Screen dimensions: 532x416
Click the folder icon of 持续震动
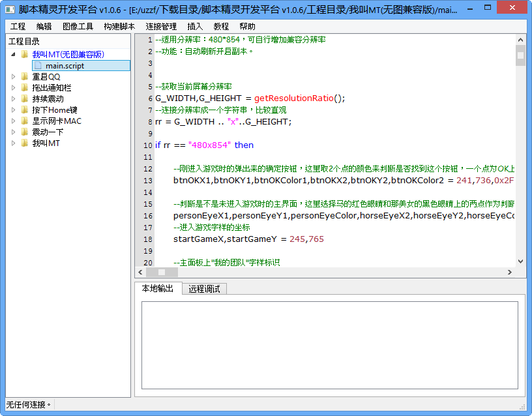point(24,98)
